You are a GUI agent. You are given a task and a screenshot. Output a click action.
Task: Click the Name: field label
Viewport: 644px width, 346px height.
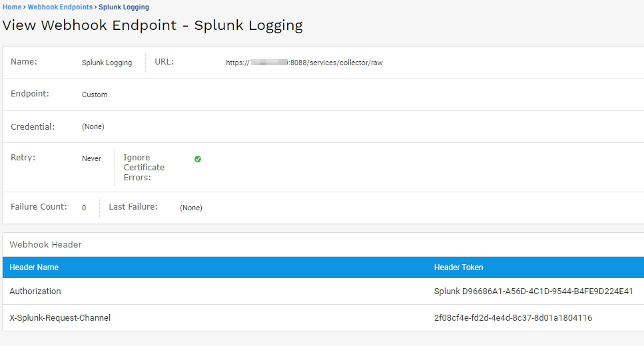pyautogui.click(x=24, y=62)
